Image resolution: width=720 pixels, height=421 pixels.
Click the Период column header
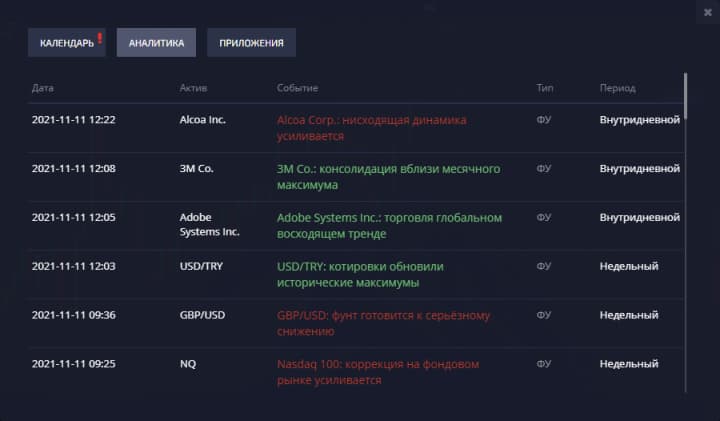tap(617, 88)
